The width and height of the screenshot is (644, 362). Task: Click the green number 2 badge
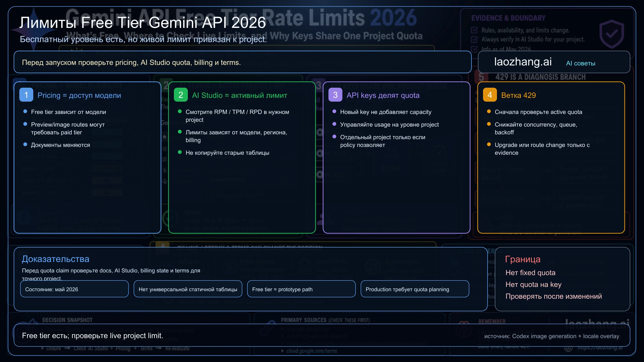tap(181, 95)
